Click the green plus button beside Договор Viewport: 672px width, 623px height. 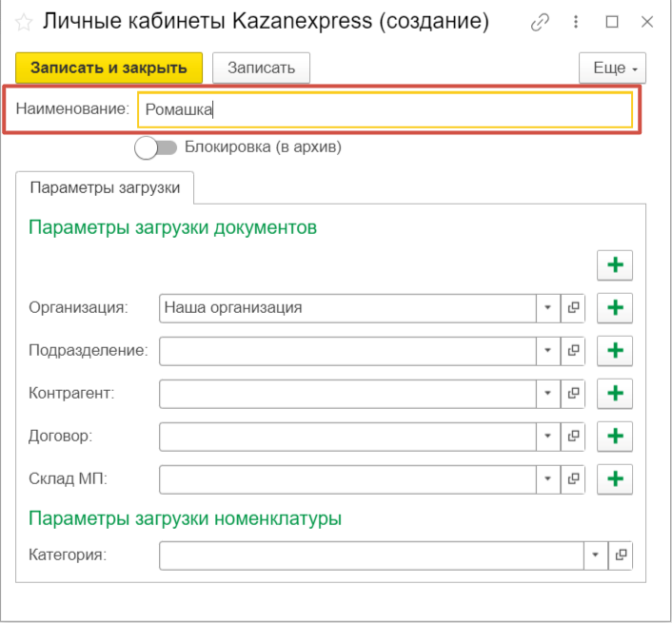click(x=615, y=436)
